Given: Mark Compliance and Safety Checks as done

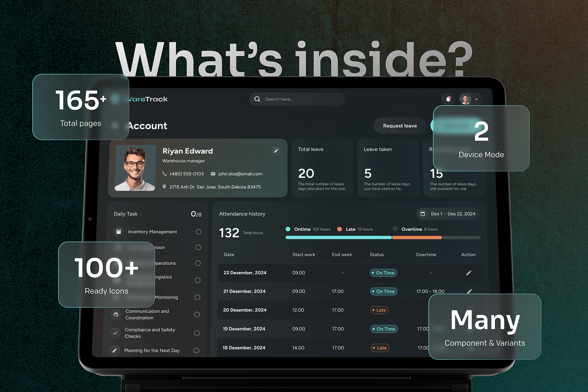Looking at the screenshot, I should 196,333.
